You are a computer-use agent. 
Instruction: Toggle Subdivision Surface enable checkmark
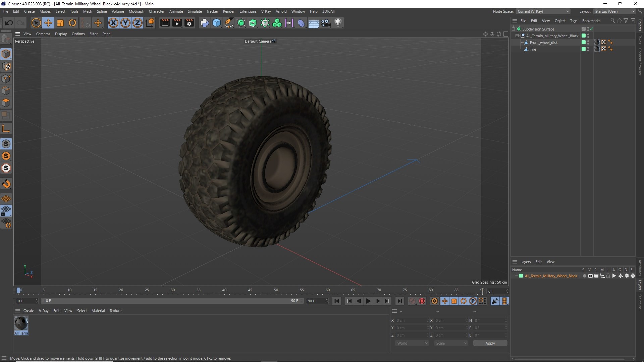tap(592, 29)
